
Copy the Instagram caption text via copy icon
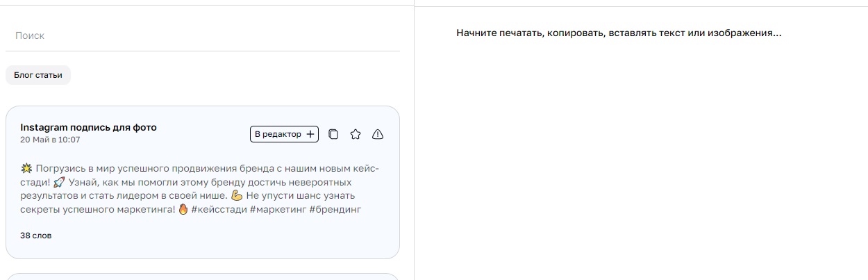point(333,134)
